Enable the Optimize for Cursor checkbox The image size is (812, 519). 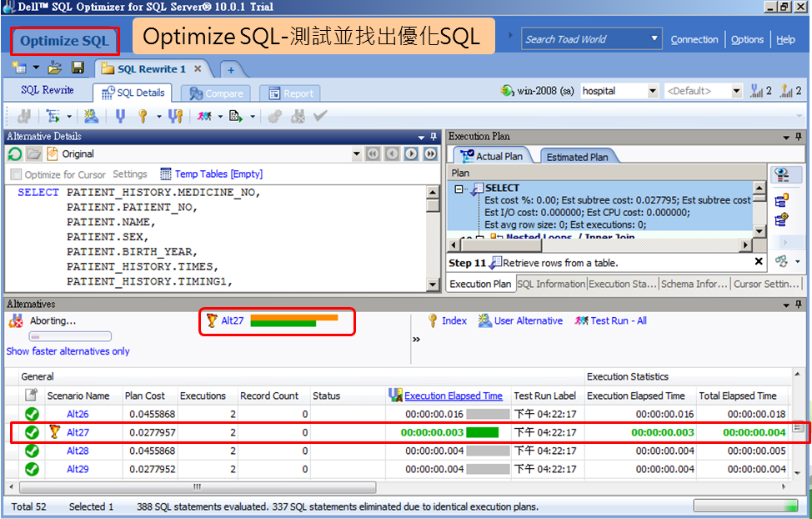[x=17, y=174]
